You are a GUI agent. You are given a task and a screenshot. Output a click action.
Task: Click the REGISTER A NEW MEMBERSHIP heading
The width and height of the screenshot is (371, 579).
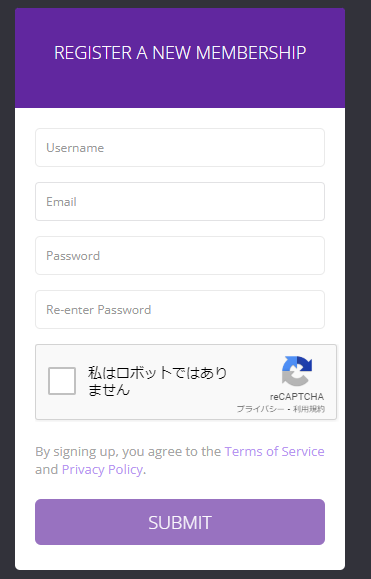click(180, 52)
